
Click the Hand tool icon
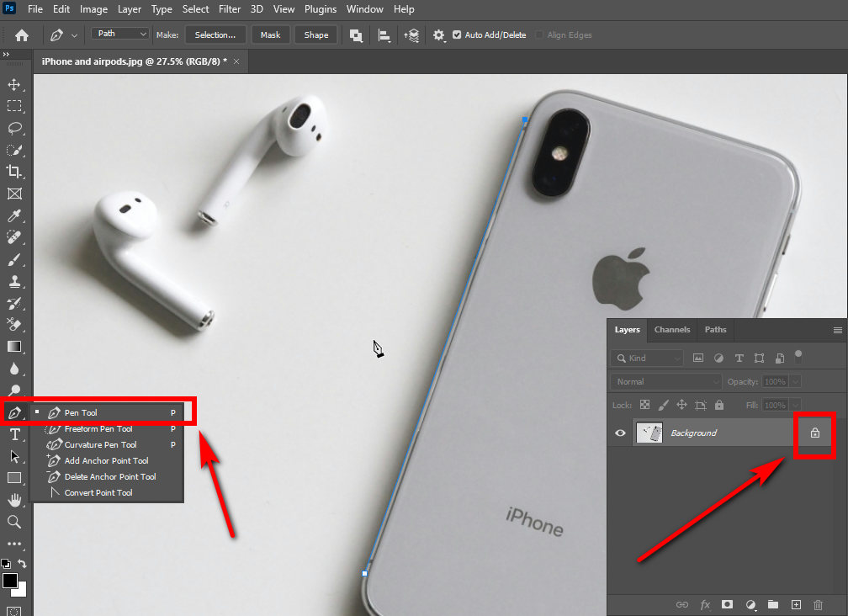click(14, 501)
